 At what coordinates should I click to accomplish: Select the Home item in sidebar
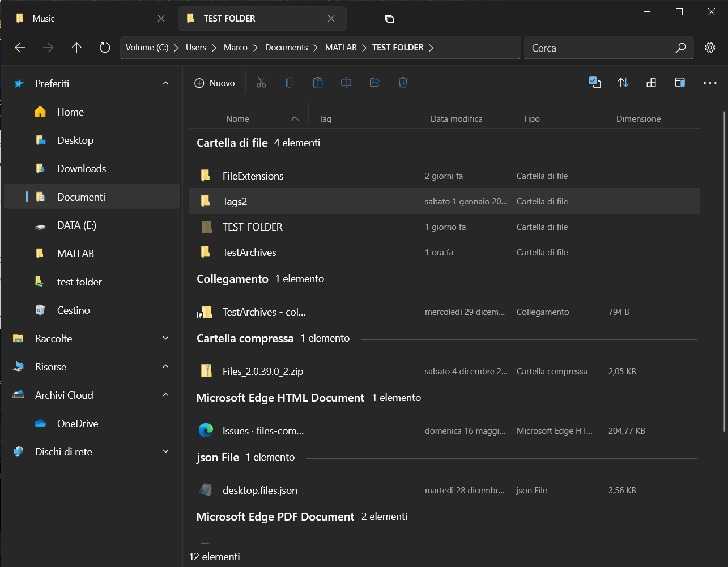click(x=92, y=112)
